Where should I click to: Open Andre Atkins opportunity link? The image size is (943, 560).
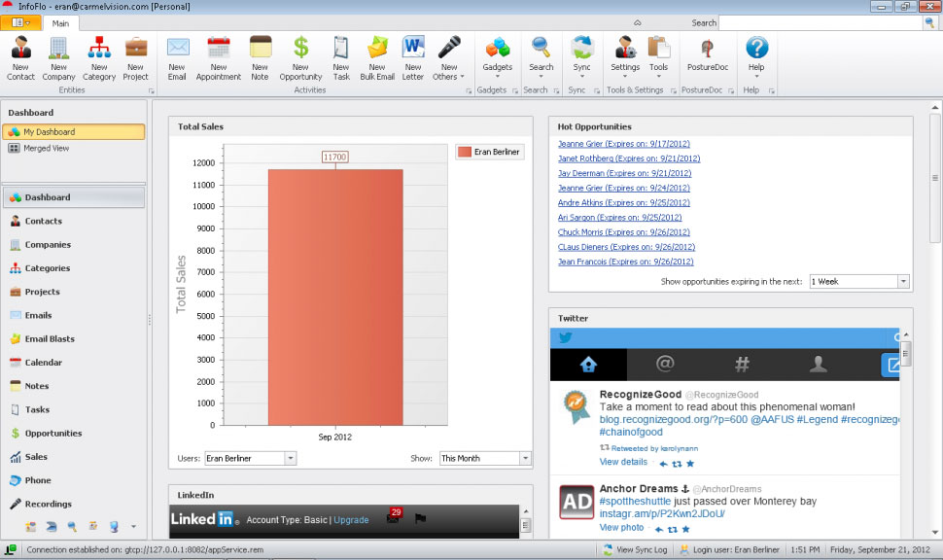pyautogui.click(x=624, y=202)
